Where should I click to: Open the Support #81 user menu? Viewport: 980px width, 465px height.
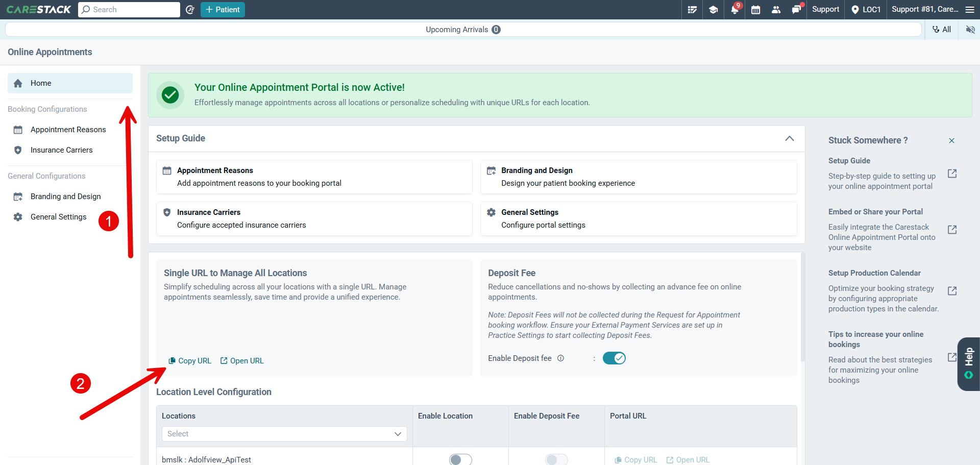(925, 10)
